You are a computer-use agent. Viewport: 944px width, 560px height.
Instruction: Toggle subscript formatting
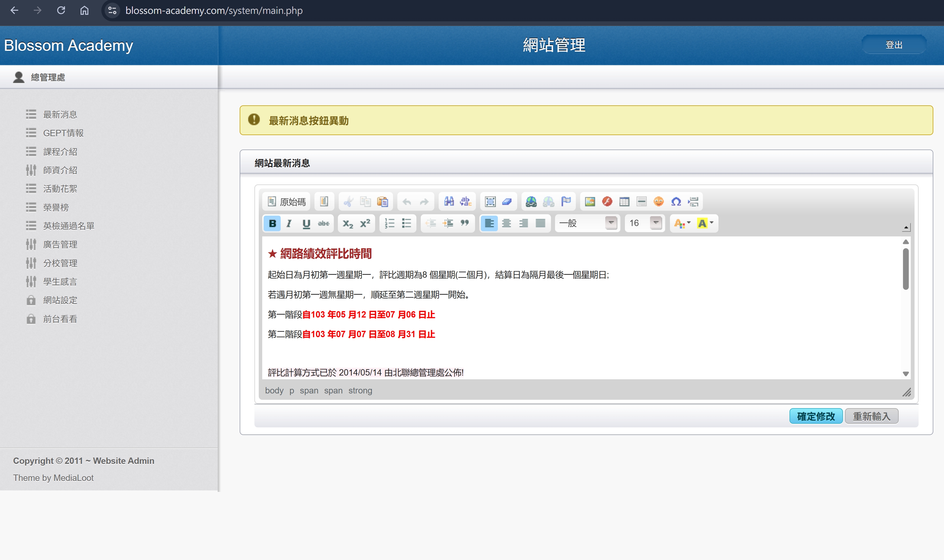[x=348, y=223]
